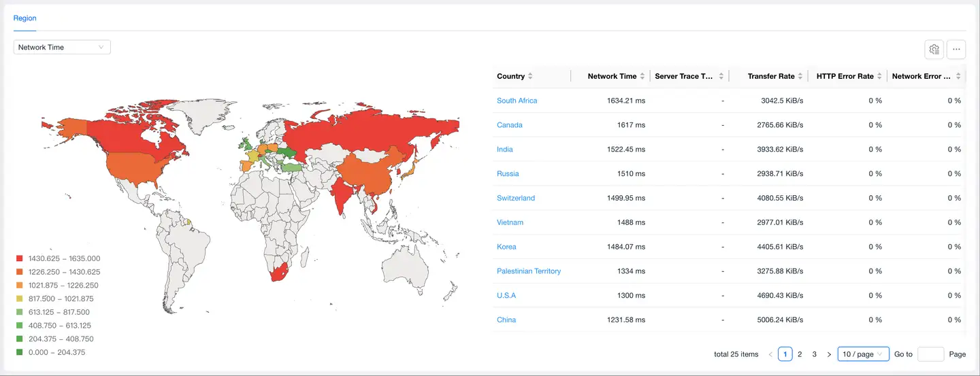Open the table settings gear icon
Screen dimensions: 980x376
(934, 49)
